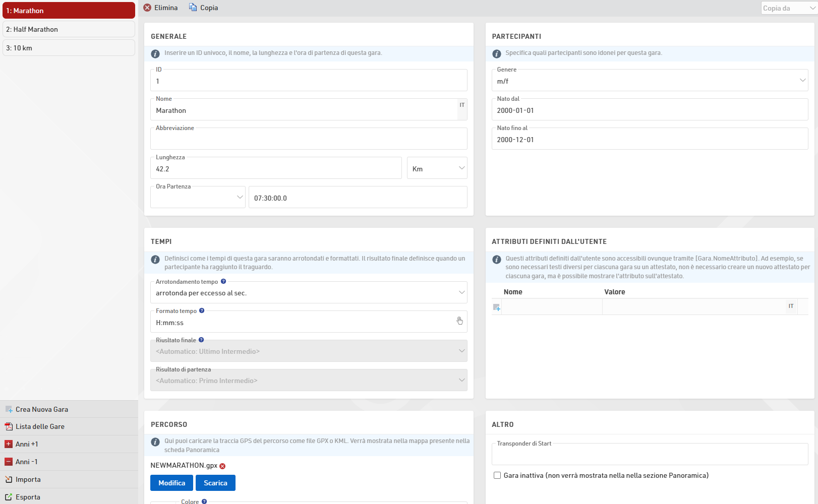Screen dimensions: 818x504
Task: Open the Km unit dropdown
Action: coord(437,168)
